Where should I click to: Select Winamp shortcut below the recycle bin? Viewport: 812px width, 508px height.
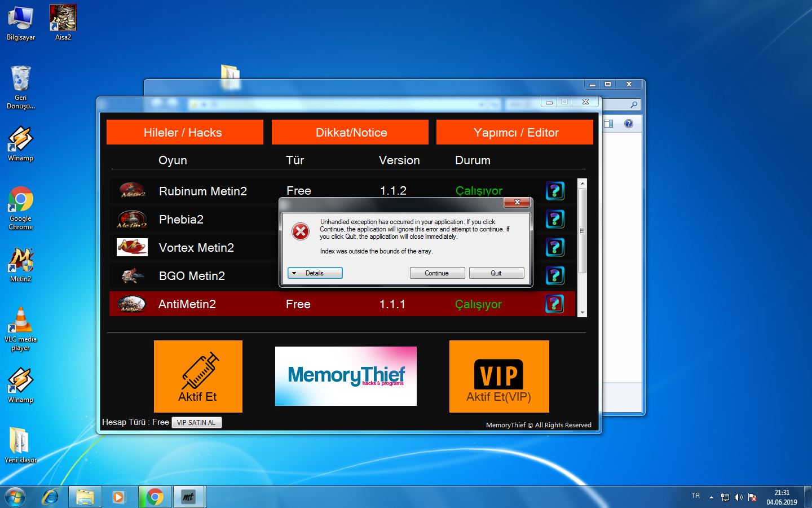21,144
